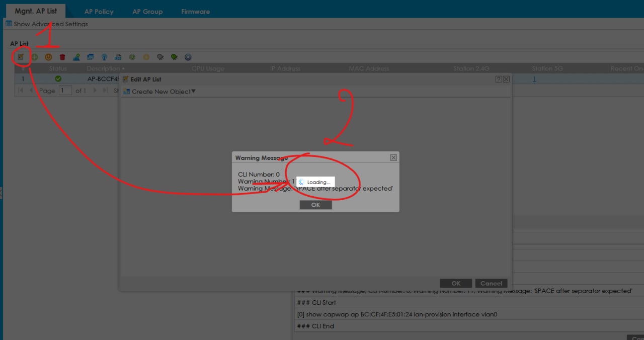Go to next page pagination arrow
The image size is (644, 340).
pos(95,91)
